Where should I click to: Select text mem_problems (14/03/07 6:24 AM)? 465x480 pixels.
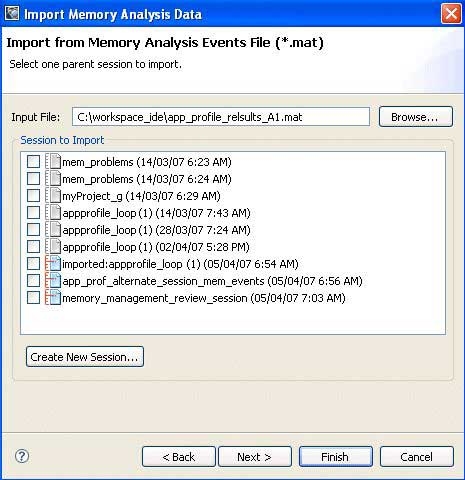[147, 179]
